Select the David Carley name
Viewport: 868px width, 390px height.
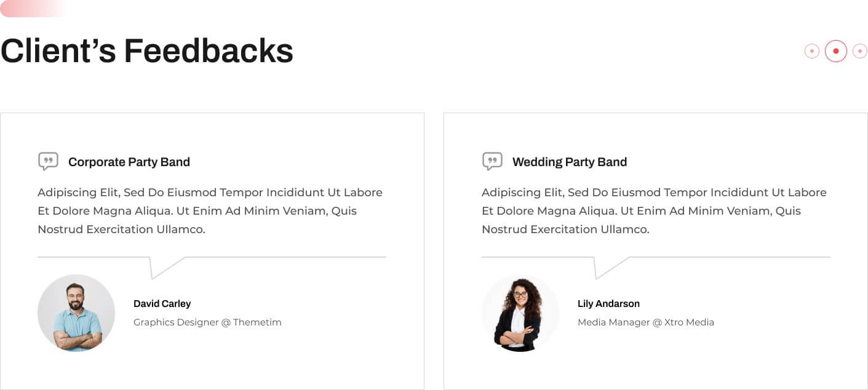click(162, 304)
